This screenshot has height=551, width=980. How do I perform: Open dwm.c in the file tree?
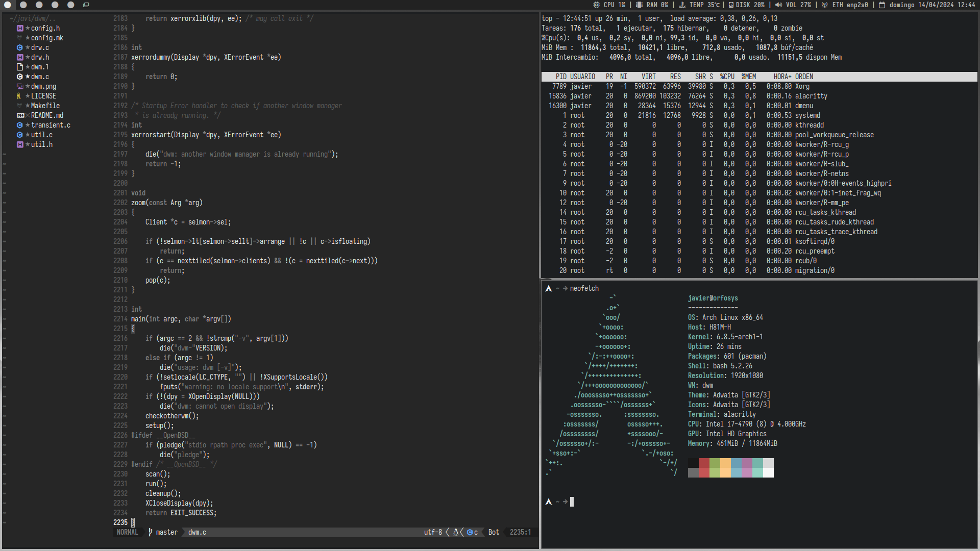pos(40,77)
